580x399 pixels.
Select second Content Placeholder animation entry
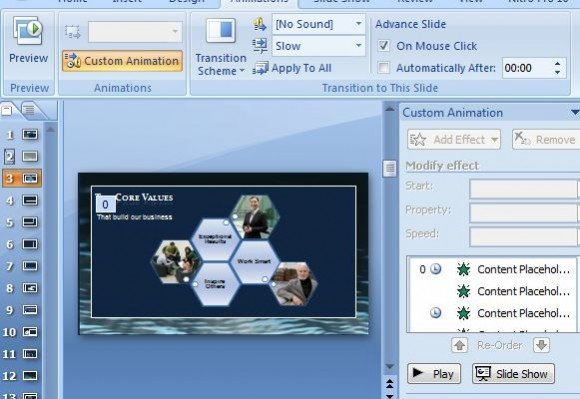(x=492, y=291)
